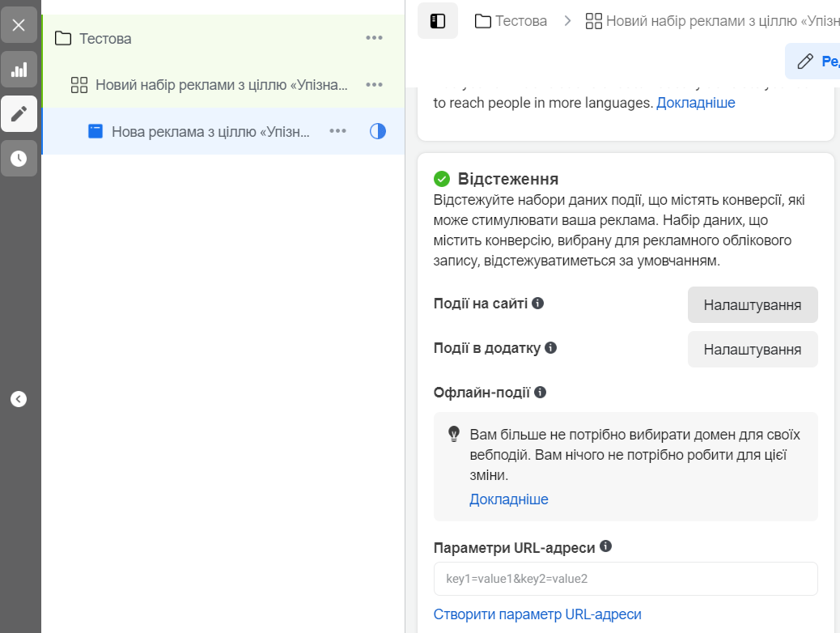Screen dimensions: 840x633
Task: Open the ellipsis menu for «Тестова»
Action: [x=374, y=37]
